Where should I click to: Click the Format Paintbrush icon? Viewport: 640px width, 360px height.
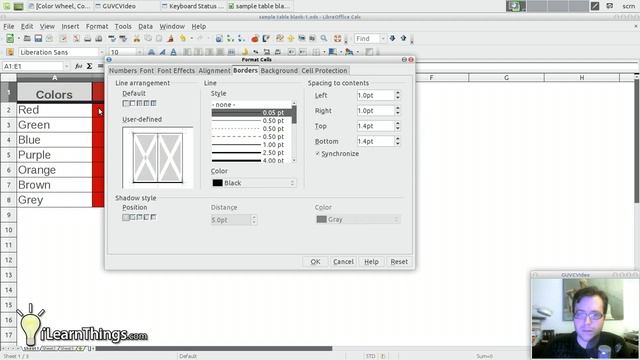[171, 38]
